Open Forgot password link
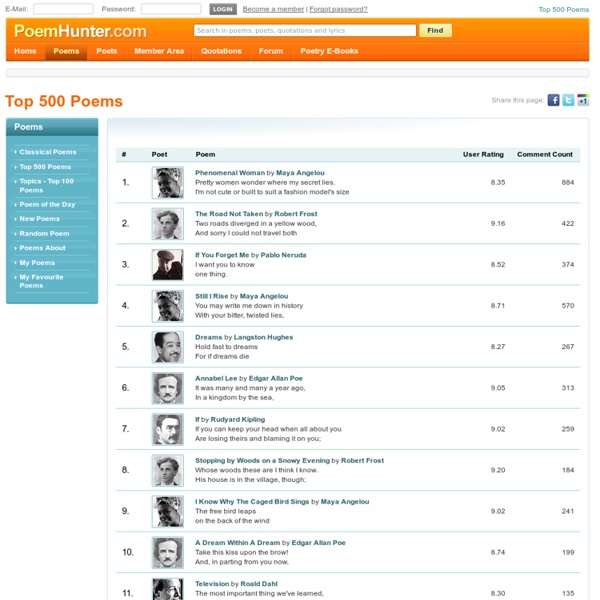This screenshot has width=600, height=600. point(338,9)
